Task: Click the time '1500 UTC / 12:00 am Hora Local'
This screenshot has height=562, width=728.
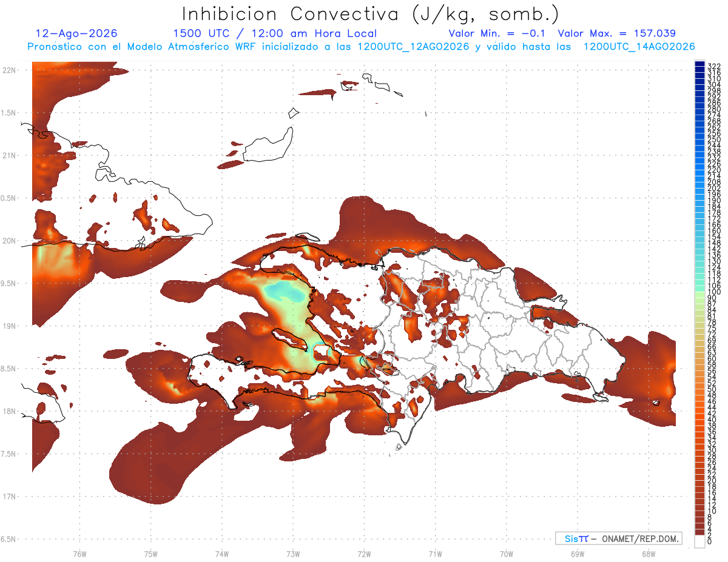Action: pos(275,34)
